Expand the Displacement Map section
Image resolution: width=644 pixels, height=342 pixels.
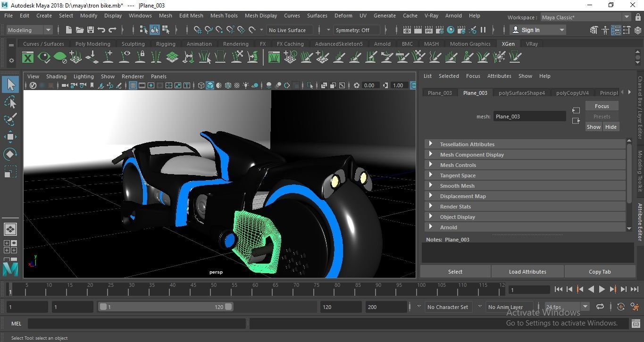point(525,196)
